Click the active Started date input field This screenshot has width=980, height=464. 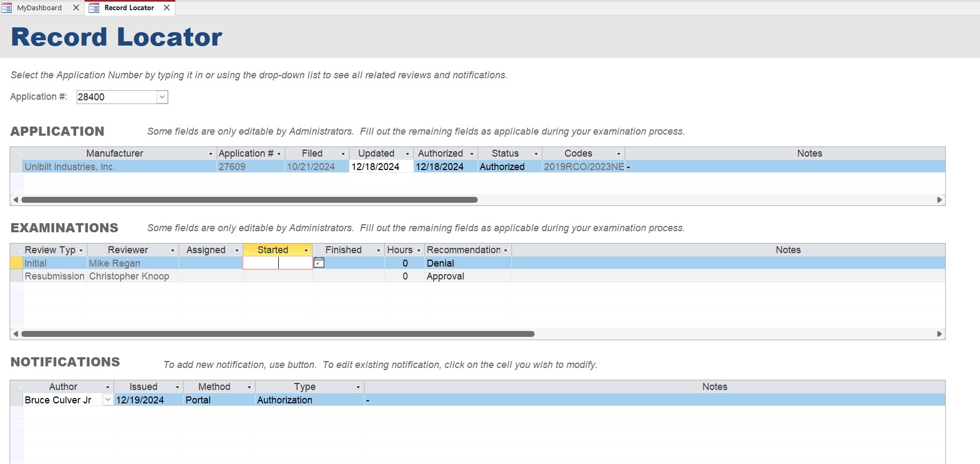pos(278,263)
